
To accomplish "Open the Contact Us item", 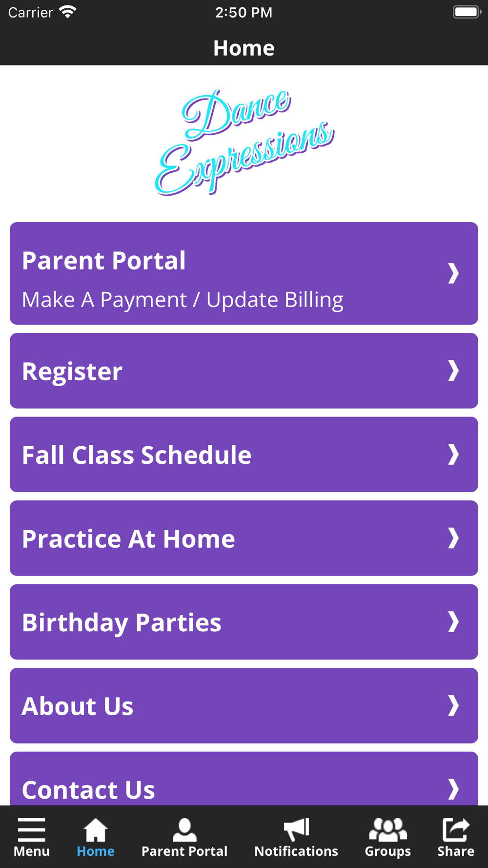I will pos(244,779).
